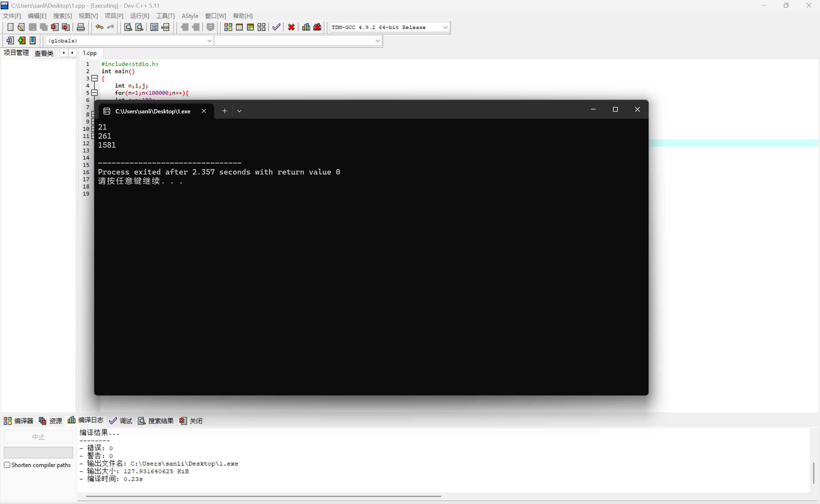The width and height of the screenshot is (820, 504).
Task: Open the terminal new tab dropdown chevron
Action: click(x=239, y=111)
